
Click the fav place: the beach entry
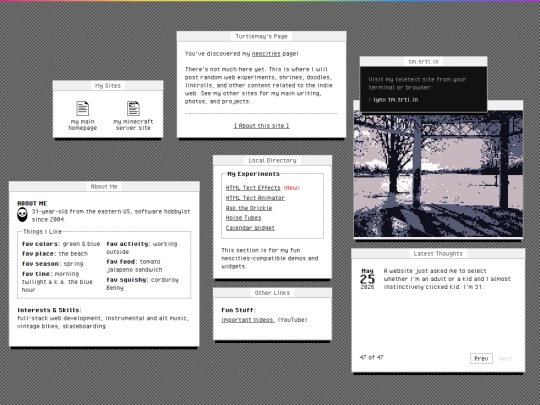click(55, 254)
